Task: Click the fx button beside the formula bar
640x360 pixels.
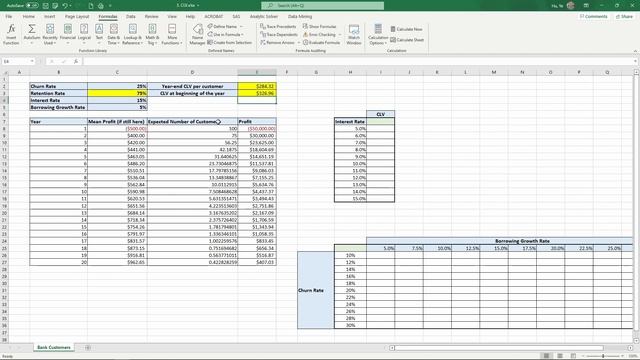Action: point(76,61)
